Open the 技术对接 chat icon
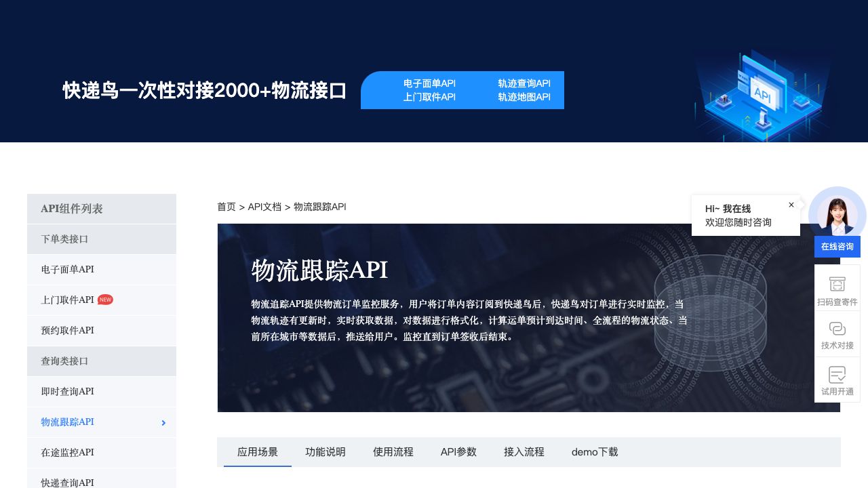This screenshot has height=488, width=868. pyautogui.click(x=837, y=329)
